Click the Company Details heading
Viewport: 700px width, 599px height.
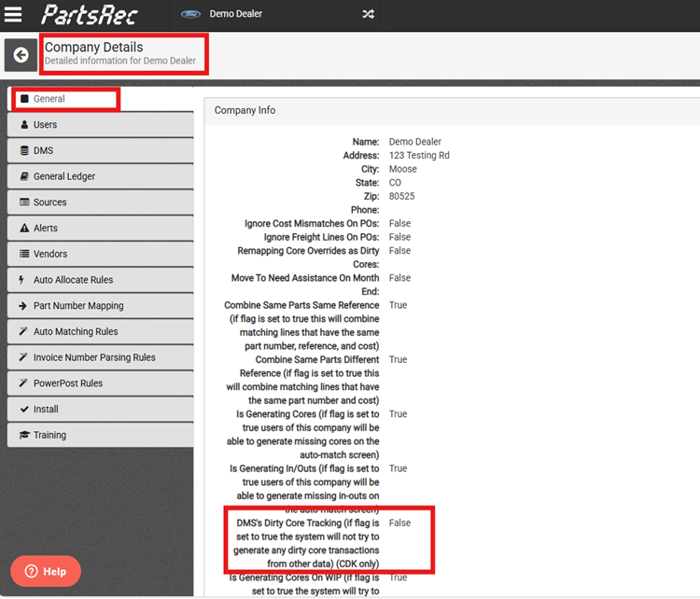coord(93,47)
